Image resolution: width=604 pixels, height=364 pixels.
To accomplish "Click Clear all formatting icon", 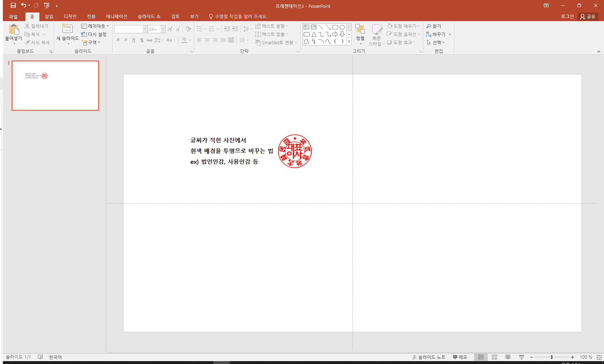I will coord(188,29).
